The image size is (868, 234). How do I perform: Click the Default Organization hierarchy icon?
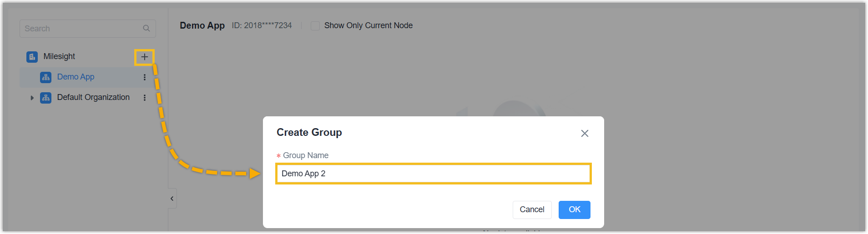coord(45,98)
